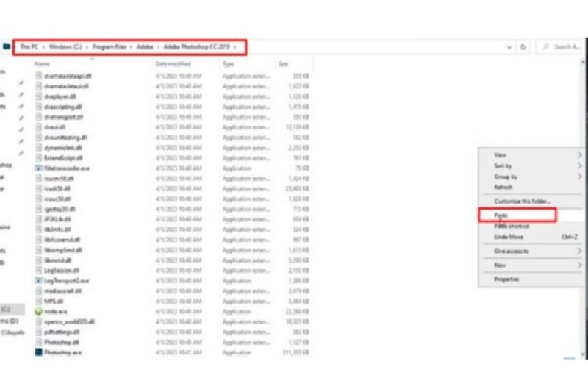Choose Paste in the context menu

click(531, 215)
